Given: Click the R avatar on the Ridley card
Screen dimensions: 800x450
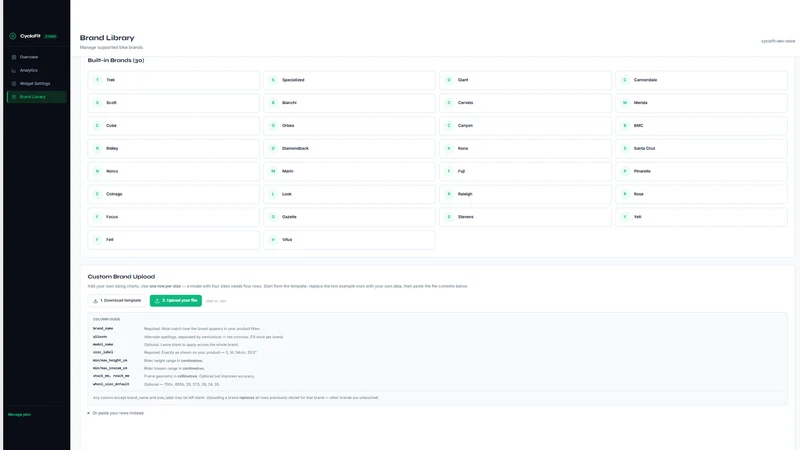Looking at the screenshot, I should 97,148.
